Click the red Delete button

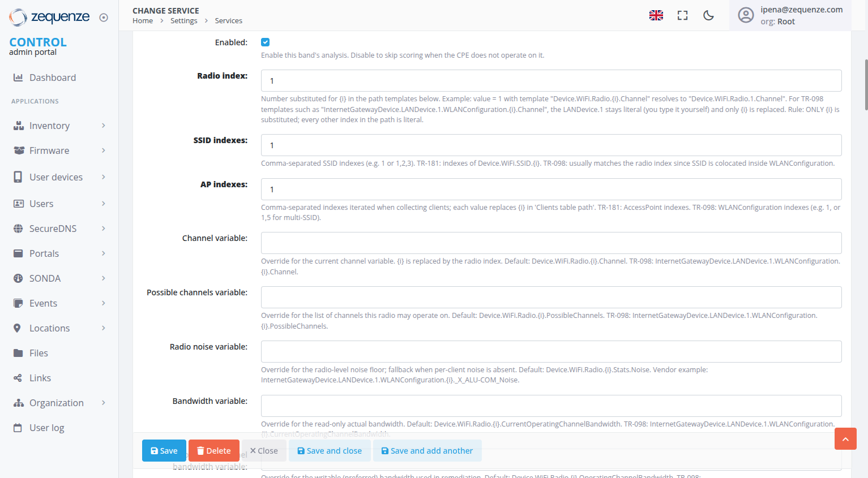pyautogui.click(x=213, y=451)
